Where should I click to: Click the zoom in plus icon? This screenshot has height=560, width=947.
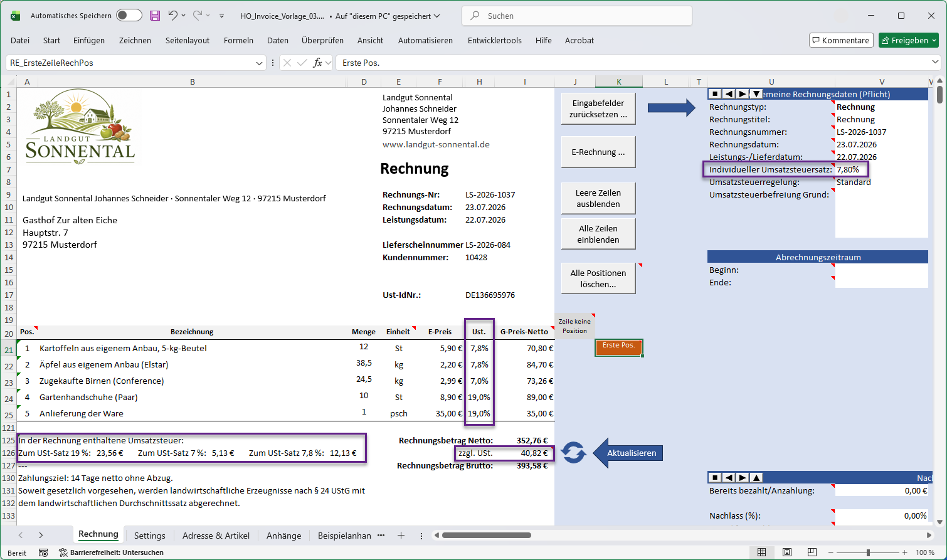[905, 552]
